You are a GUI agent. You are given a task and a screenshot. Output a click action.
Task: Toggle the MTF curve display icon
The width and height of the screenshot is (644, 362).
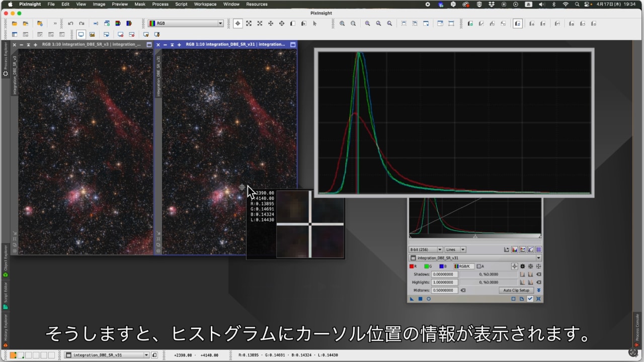point(531,250)
